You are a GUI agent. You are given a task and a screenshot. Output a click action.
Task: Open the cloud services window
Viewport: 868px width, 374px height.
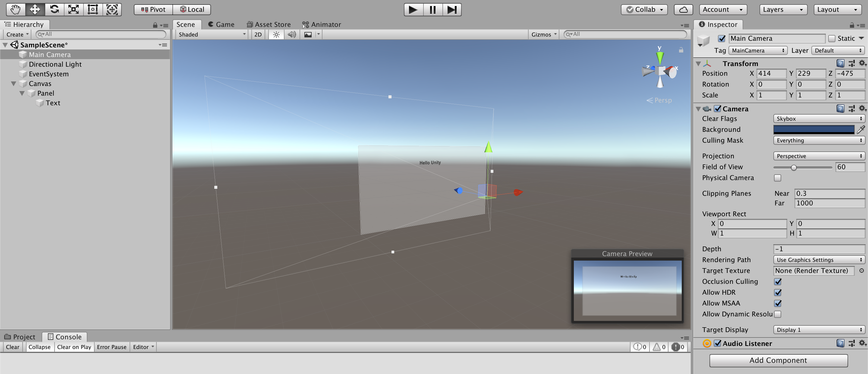pyautogui.click(x=683, y=9)
